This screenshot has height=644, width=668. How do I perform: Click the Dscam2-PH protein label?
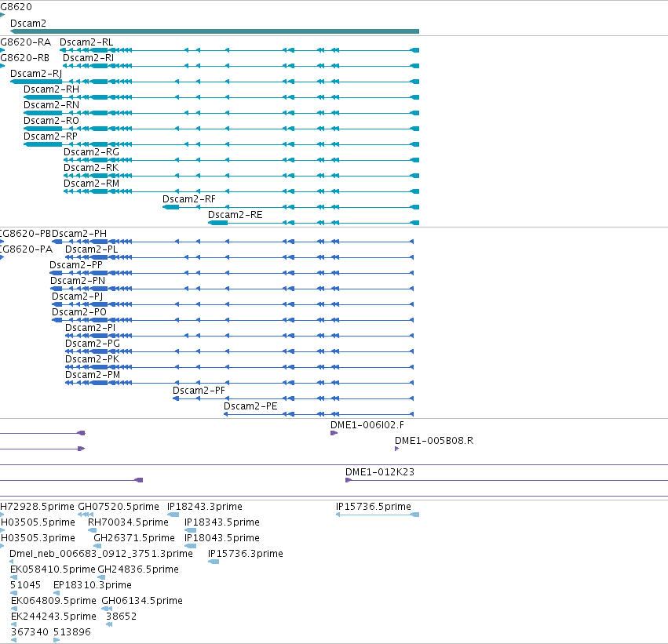point(79,234)
